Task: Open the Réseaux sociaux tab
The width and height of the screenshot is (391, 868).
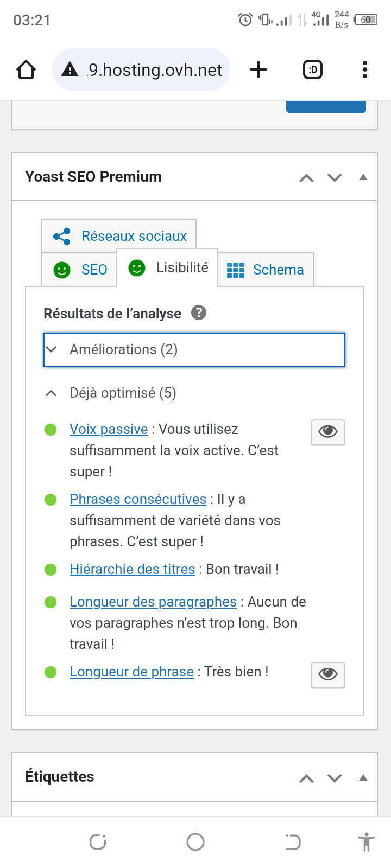Action: [x=119, y=236]
